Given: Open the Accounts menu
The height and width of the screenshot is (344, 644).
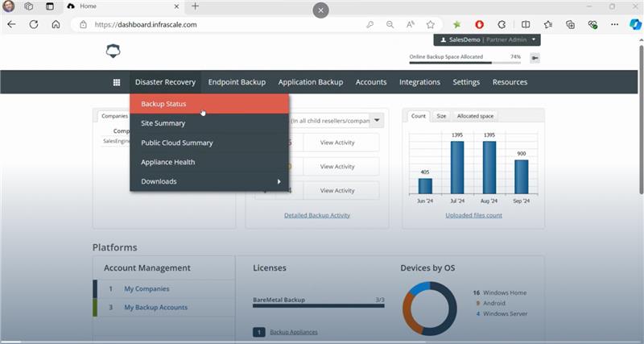Looking at the screenshot, I should [371, 82].
